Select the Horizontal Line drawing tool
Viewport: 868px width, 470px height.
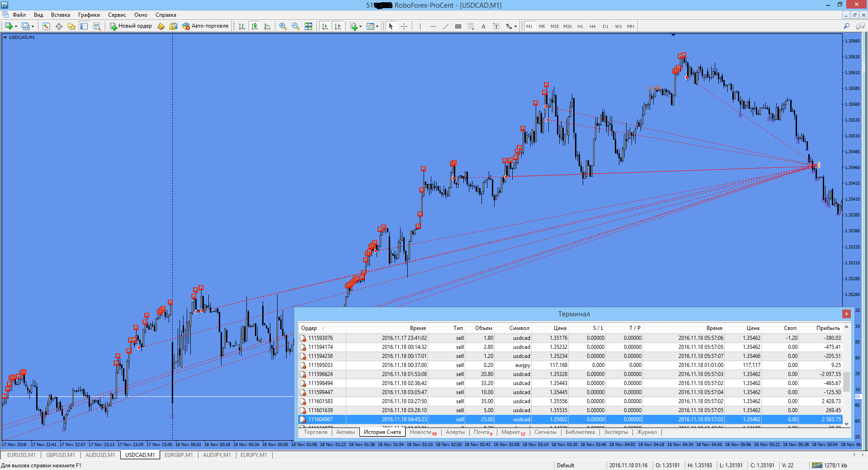433,26
